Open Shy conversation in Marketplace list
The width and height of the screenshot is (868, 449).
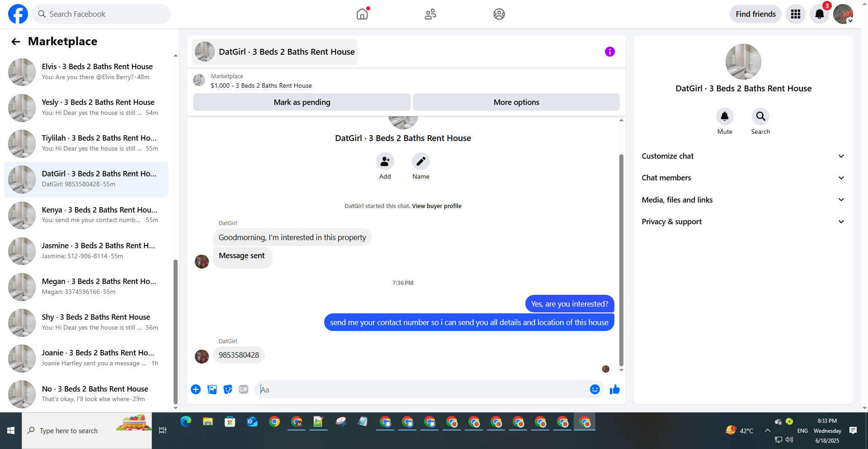pos(86,322)
